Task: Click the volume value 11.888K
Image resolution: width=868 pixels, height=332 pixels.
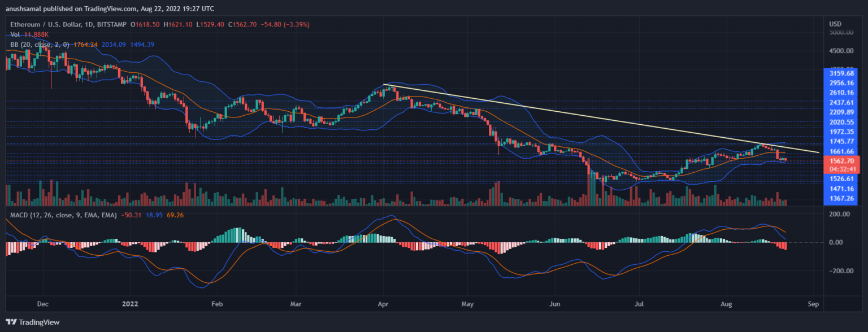Action: point(37,34)
